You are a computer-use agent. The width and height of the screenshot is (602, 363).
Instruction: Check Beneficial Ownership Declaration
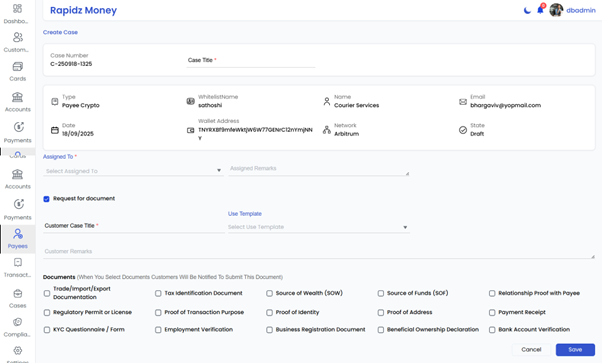tap(380, 330)
